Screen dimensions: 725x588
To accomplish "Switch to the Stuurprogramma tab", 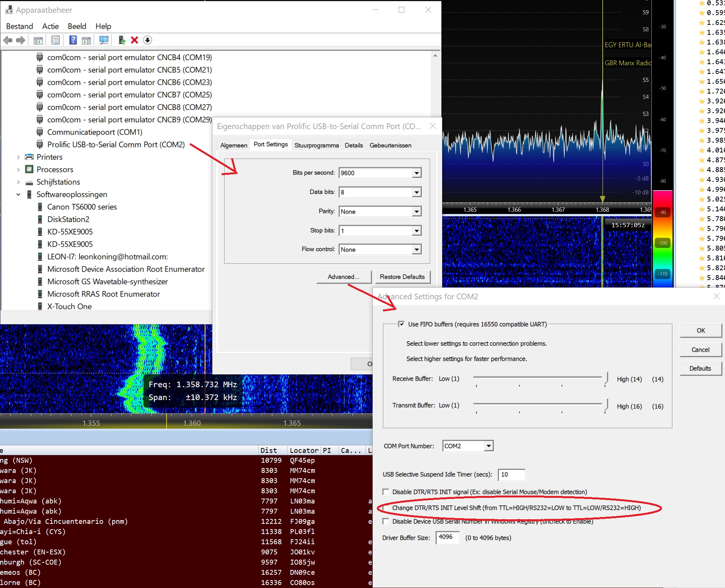I will [x=316, y=145].
